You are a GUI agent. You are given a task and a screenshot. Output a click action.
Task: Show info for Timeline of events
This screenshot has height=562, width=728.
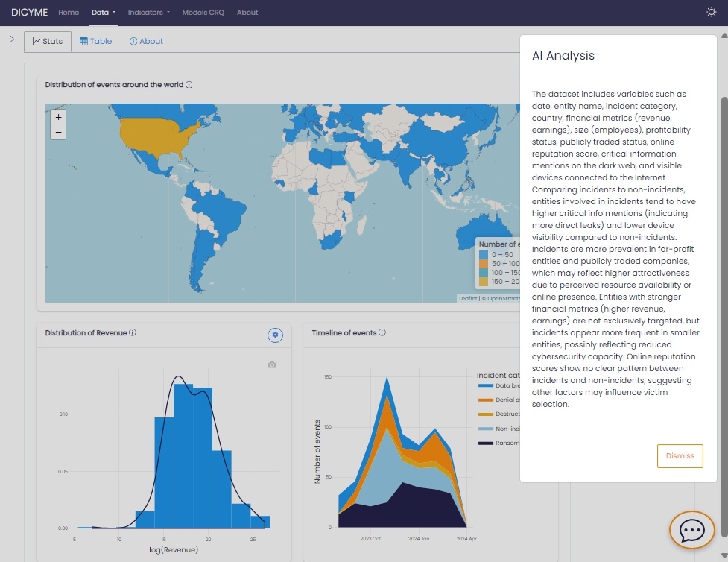382,333
